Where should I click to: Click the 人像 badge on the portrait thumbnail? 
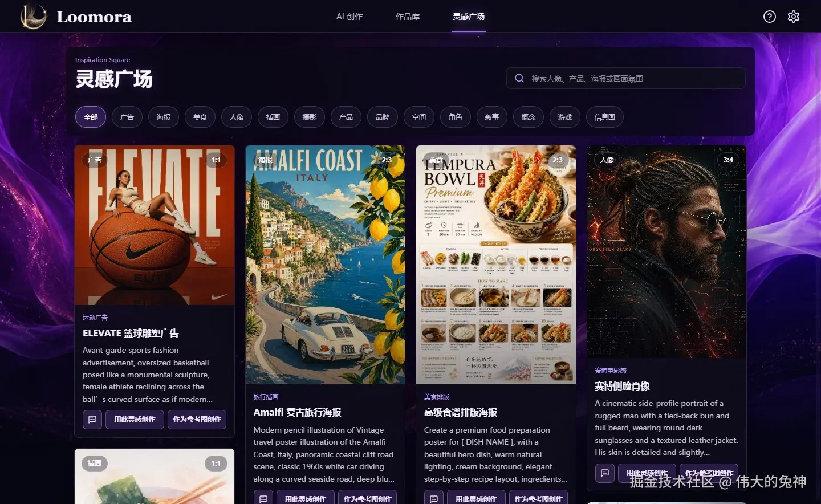[607, 160]
